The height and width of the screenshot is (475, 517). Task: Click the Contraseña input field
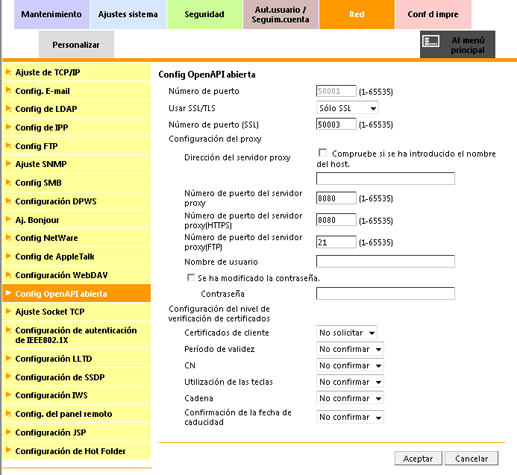point(385,293)
